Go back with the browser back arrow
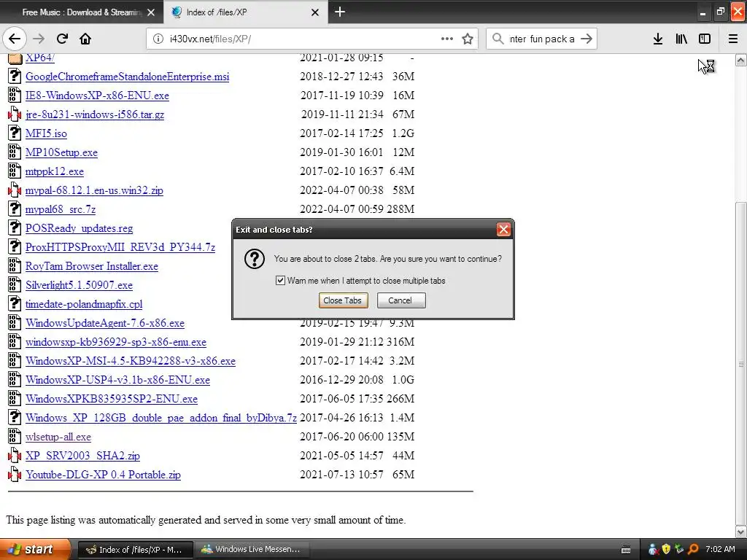Viewport: 747px width, 560px height. click(x=15, y=39)
